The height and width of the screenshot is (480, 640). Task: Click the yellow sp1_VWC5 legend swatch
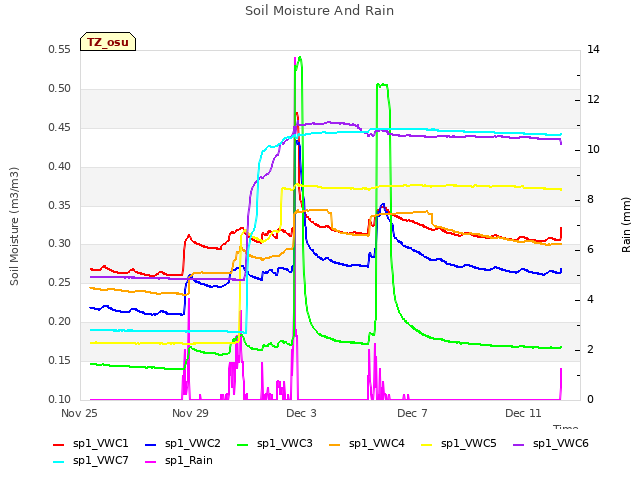coord(427,444)
